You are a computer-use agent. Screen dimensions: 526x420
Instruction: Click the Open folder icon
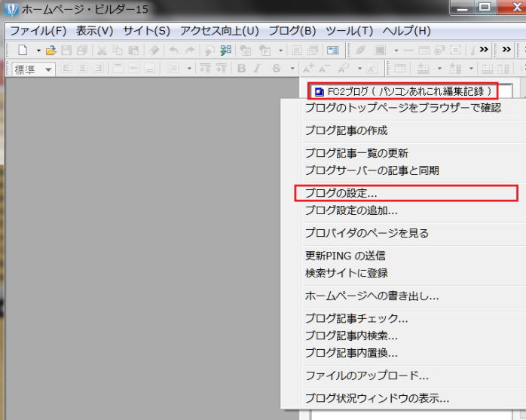[x=50, y=51]
